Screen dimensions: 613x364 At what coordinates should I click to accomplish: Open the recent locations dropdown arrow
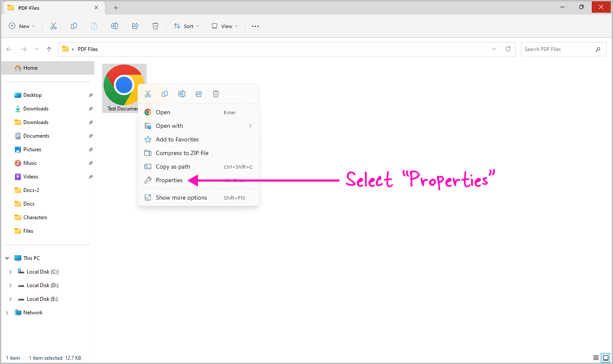pos(37,49)
